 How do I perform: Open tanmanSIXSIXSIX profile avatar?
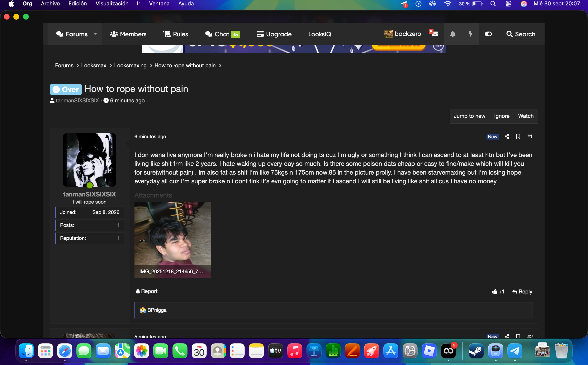(89, 160)
